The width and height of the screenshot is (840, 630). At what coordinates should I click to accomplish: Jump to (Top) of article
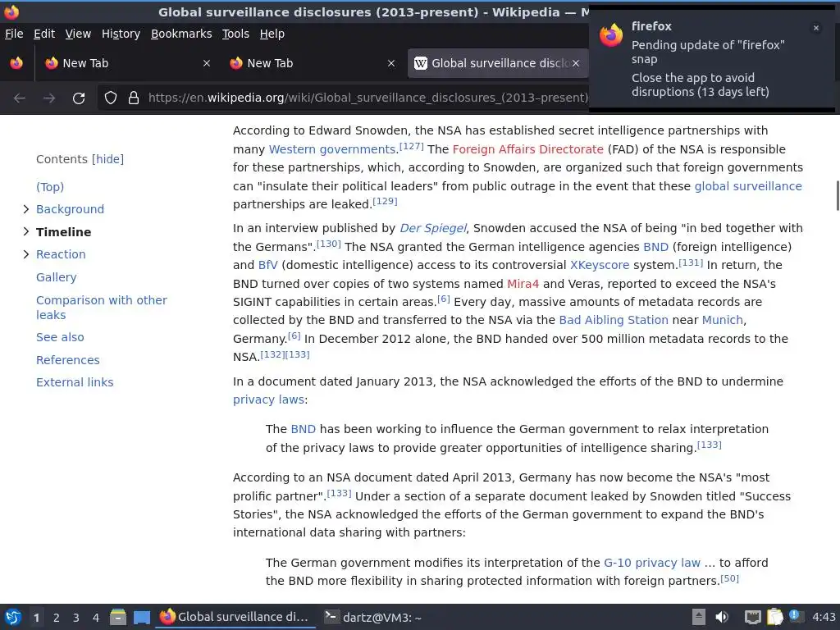coord(50,187)
